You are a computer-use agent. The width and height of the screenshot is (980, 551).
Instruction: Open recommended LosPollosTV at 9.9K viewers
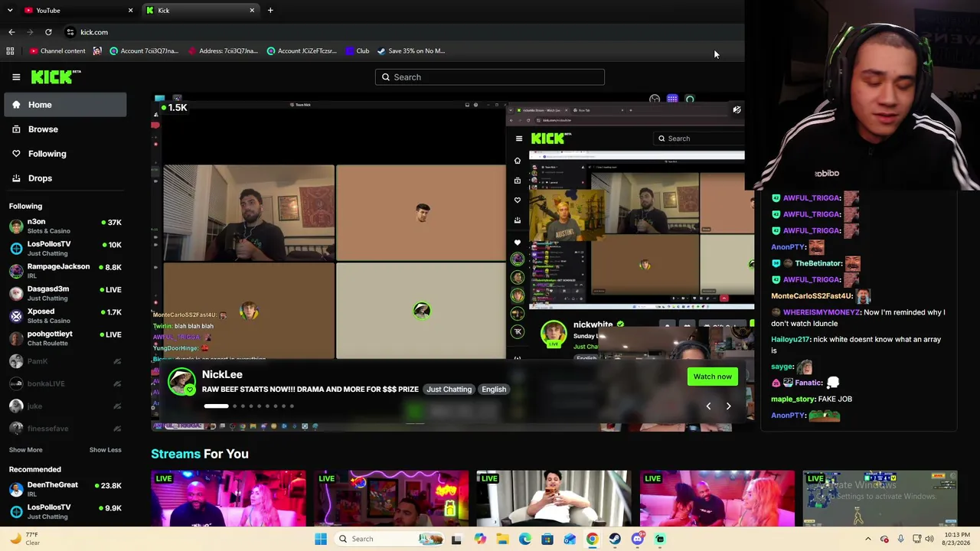point(65,511)
